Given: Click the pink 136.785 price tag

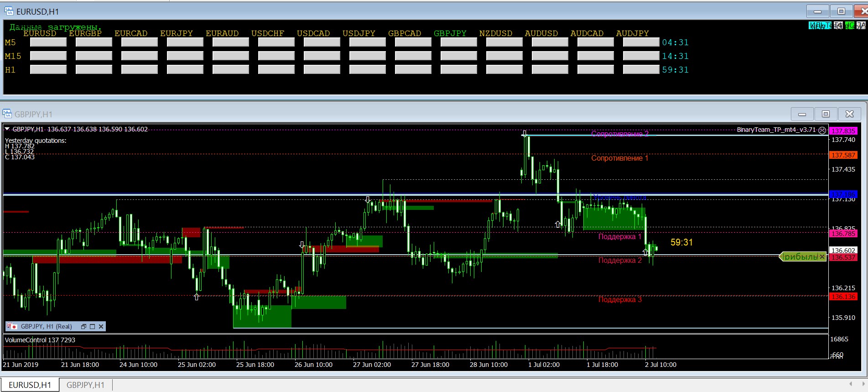Looking at the screenshot, I should click(x=843, y=234).
